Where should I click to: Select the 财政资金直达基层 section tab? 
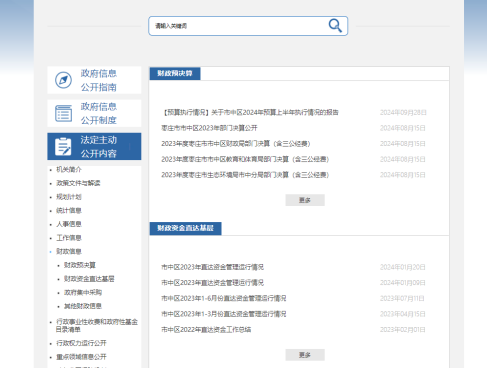tap(185, 228)
